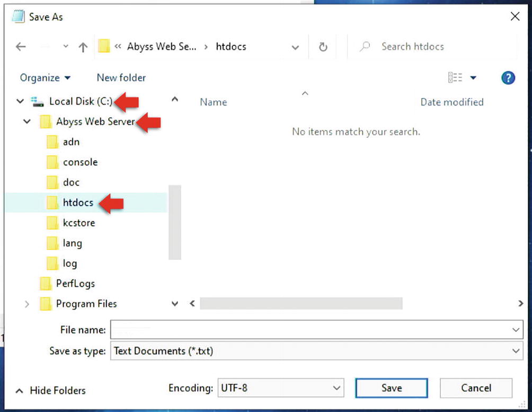Open the Organize menu

coord(45,78)
